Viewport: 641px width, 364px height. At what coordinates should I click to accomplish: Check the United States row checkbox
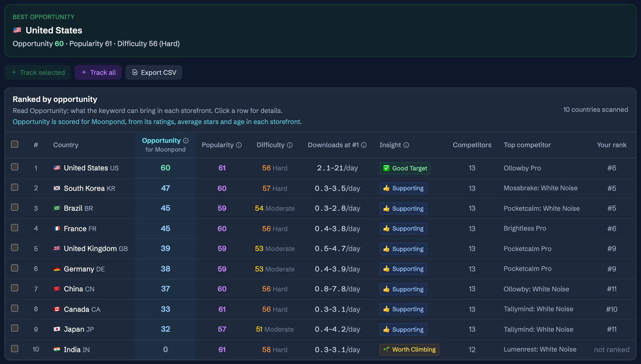coord(15,167)
